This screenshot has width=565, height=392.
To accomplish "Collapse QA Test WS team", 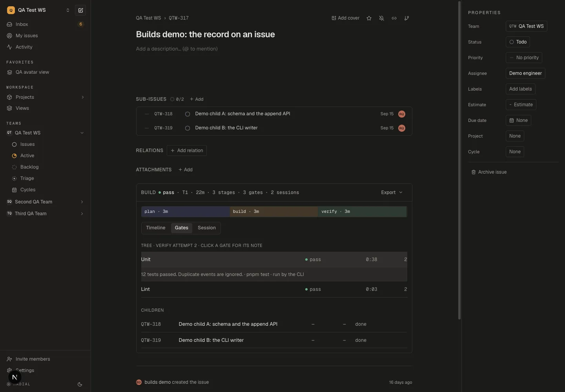I will click(x=82, y=133).
